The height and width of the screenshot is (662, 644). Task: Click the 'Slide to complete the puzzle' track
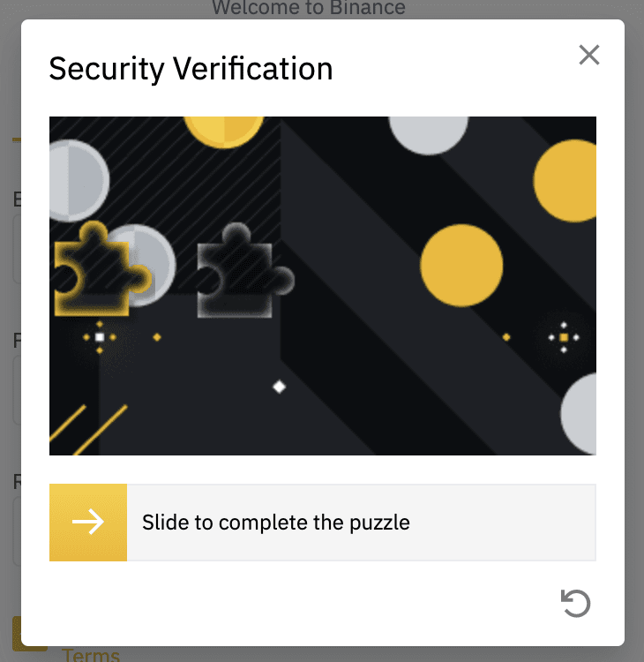click(x=361, y=523)
